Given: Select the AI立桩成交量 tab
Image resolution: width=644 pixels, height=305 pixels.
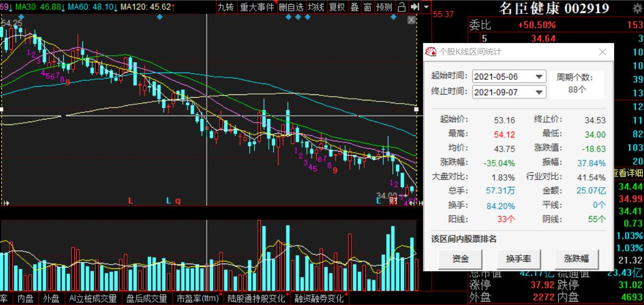Looking at the screenshot, I should point(93,299).
